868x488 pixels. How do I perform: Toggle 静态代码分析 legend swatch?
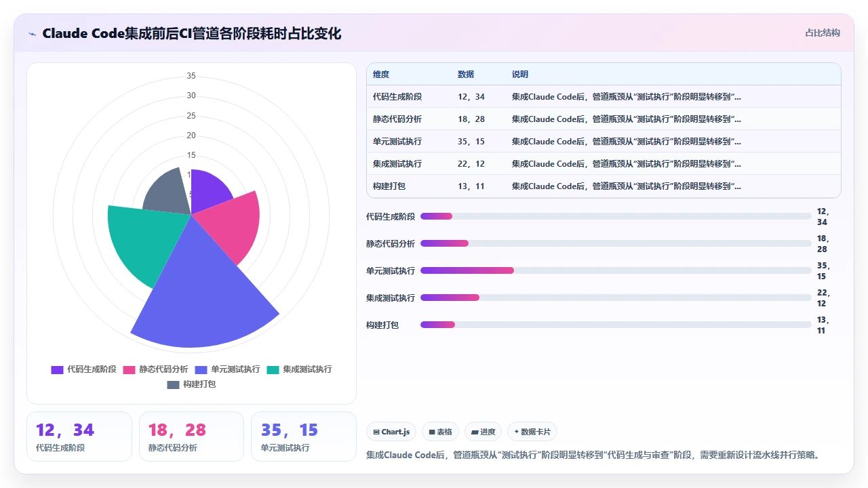tap(129, 369)
